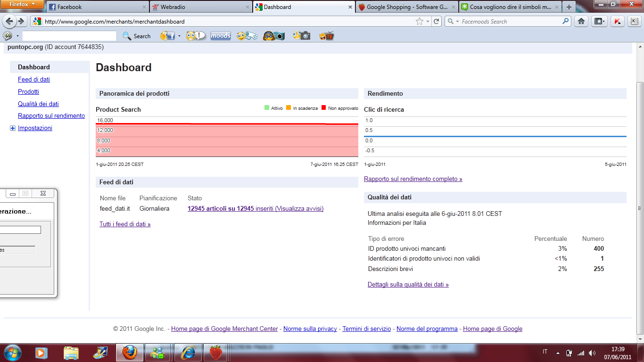This screenshot has height=362, width=644.
Task: Open dropdown next to Facebook smiley icon
Action: (x=179, y=36)
